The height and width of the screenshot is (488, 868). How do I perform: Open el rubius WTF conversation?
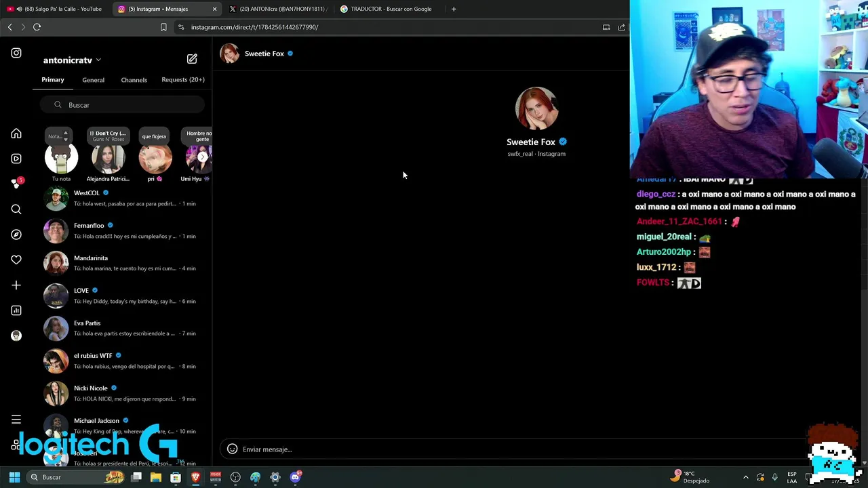[x=122, y=361]
